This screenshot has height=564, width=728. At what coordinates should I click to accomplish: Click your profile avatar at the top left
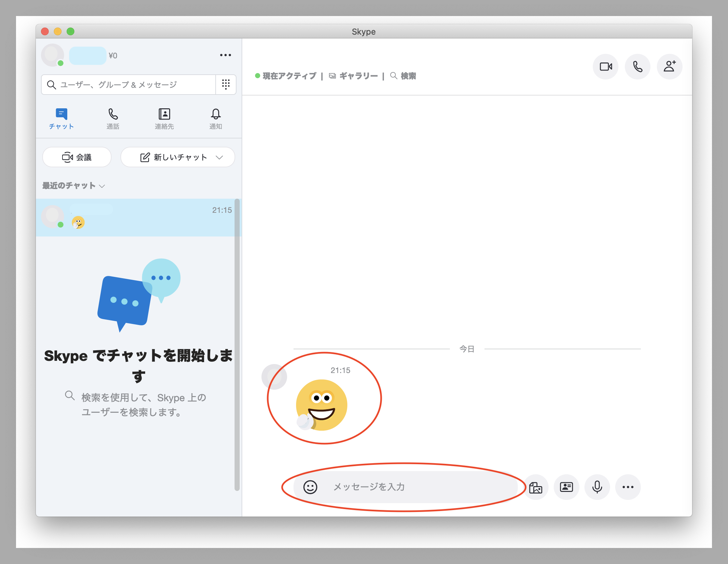coord(52,55)
